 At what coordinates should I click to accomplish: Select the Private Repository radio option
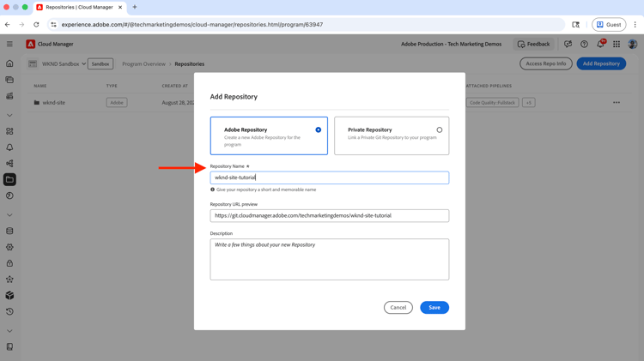tap(439, 129)
